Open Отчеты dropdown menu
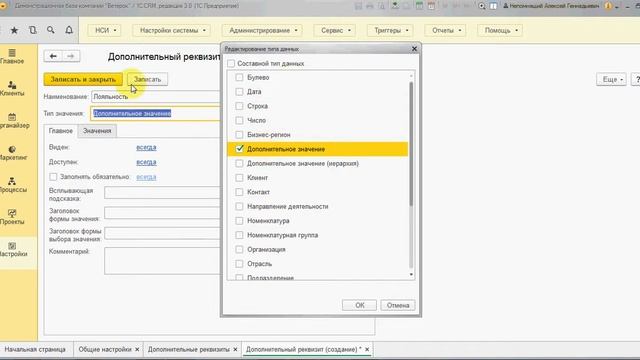 coord(446,30)
